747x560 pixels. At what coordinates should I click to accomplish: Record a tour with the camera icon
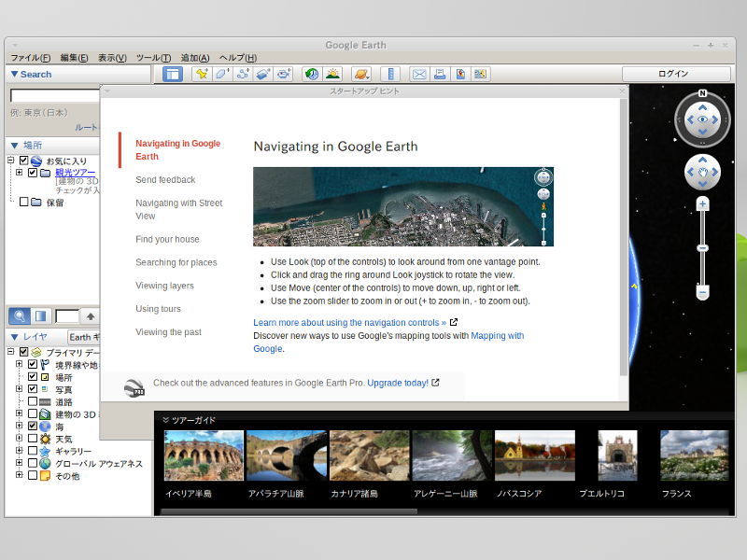(284, 74)
